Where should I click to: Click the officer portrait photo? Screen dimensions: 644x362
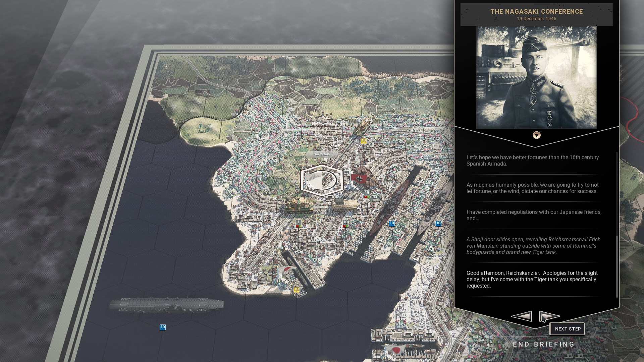[536, 77]
